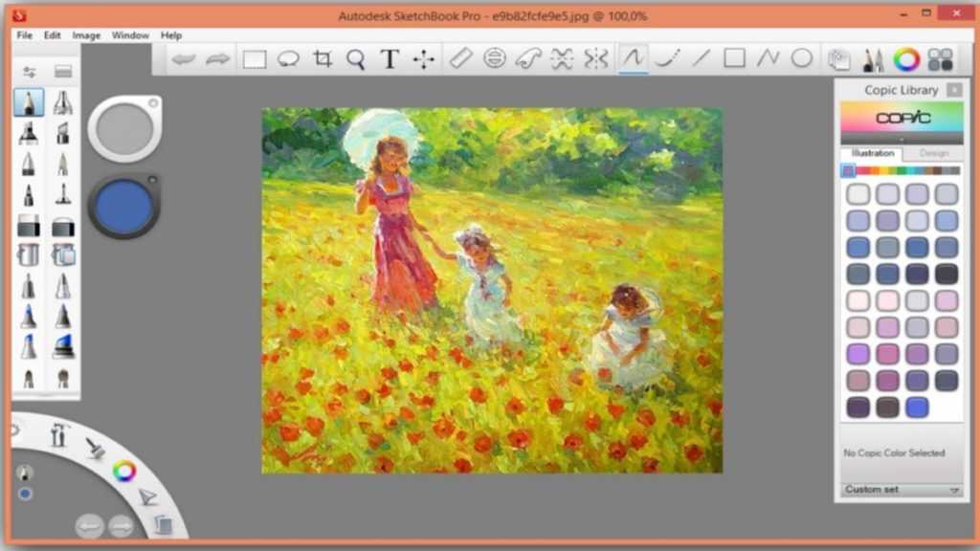The height and width of the screenshot is (551, 980).
Task: Pick the move/transform layer tool
Action: click(x=424, y=59)
